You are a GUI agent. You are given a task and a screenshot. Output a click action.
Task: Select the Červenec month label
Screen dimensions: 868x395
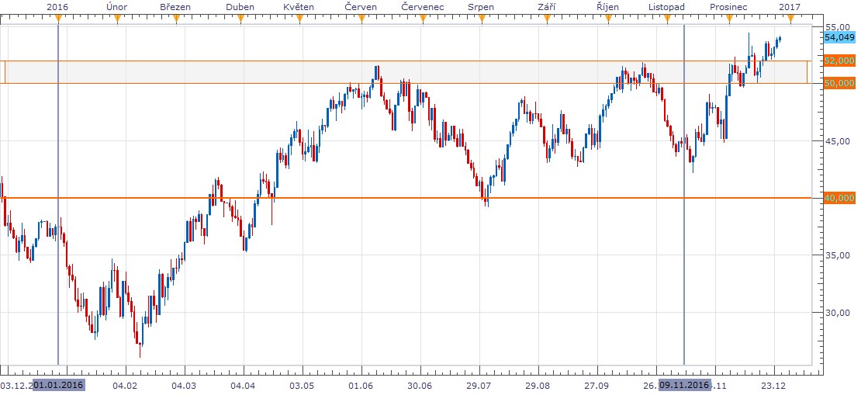pos(423,6)
